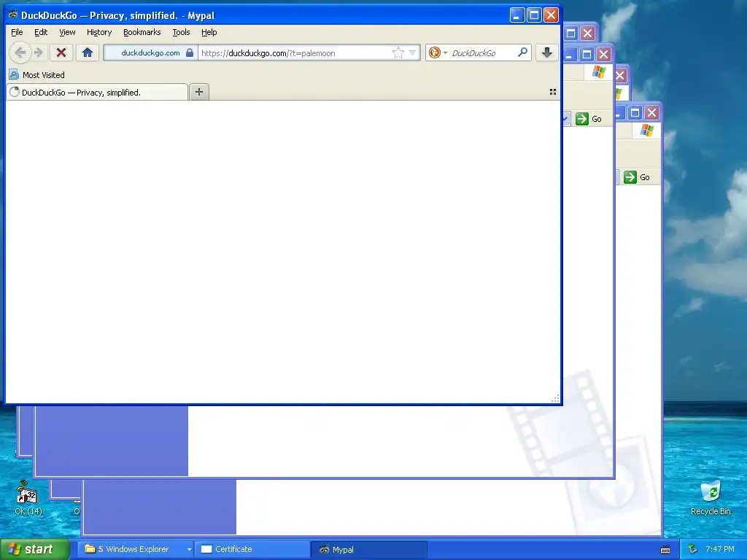The image size is (747, 560).
Task: Open the Bookmarks menu
Action: (x=142, y=32)
